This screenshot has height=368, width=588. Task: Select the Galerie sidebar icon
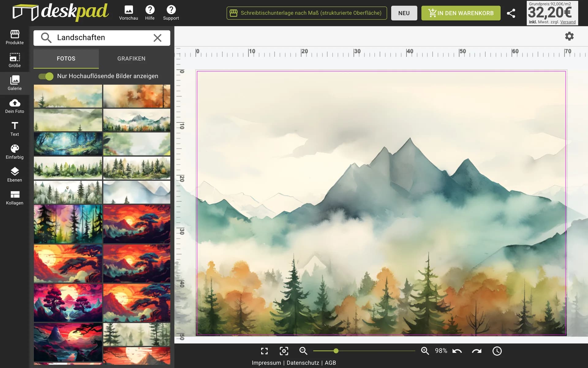15,83
